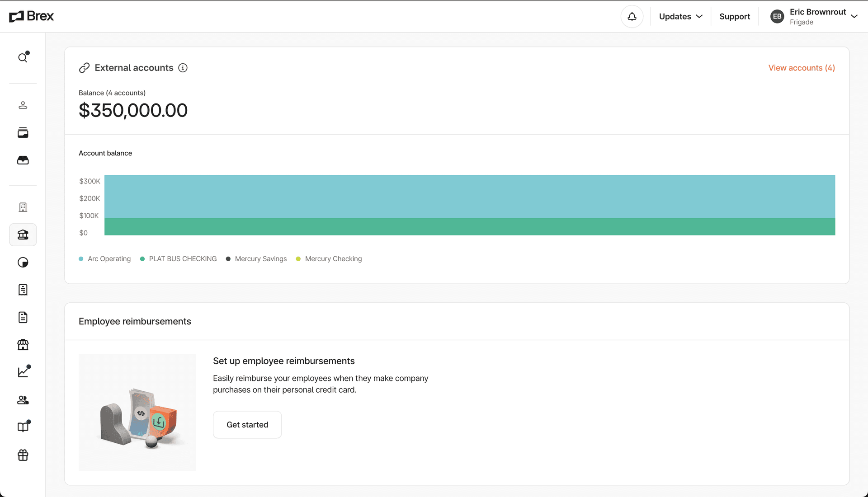This screenshot has height=497, width=868.
Task: Open the line chart insights icon
Action: pos(24,371)
